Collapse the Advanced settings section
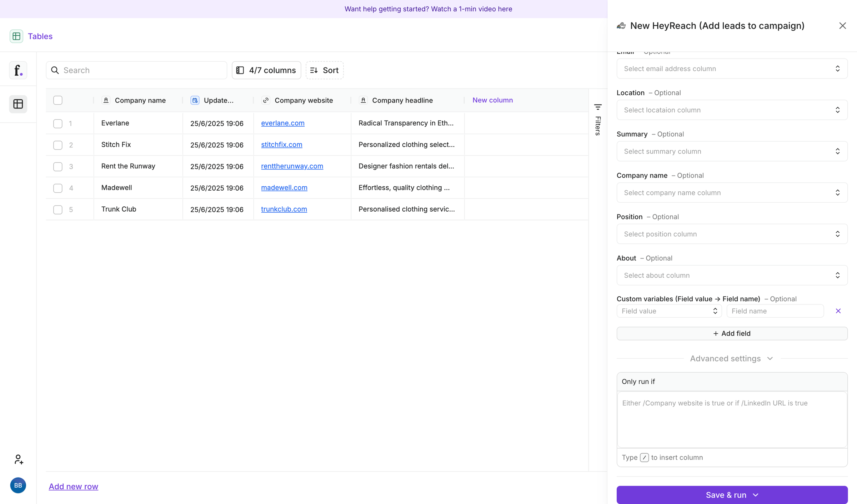The height and width of the screenshot is (504, 857). click(732, 358)
